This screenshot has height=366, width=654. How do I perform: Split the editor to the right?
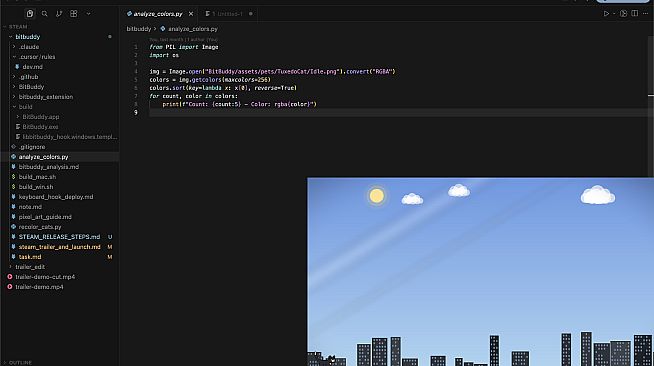click(x=634, y=14)
